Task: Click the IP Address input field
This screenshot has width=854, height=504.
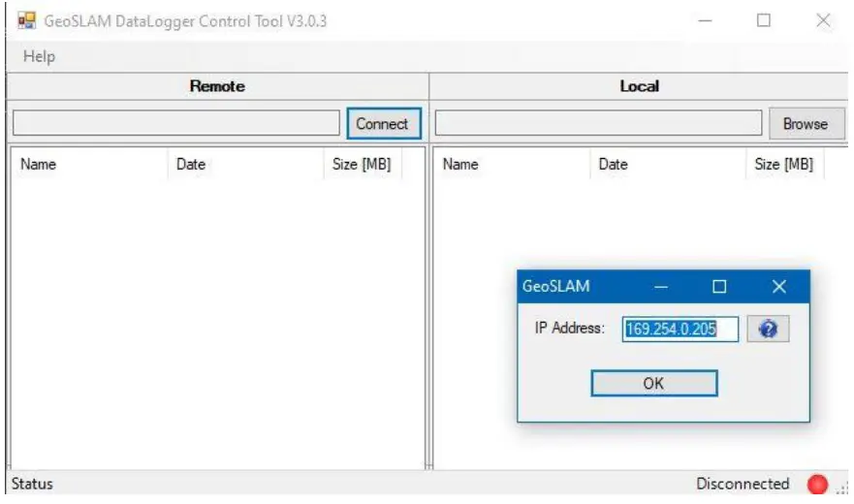Action: [680, 330]
